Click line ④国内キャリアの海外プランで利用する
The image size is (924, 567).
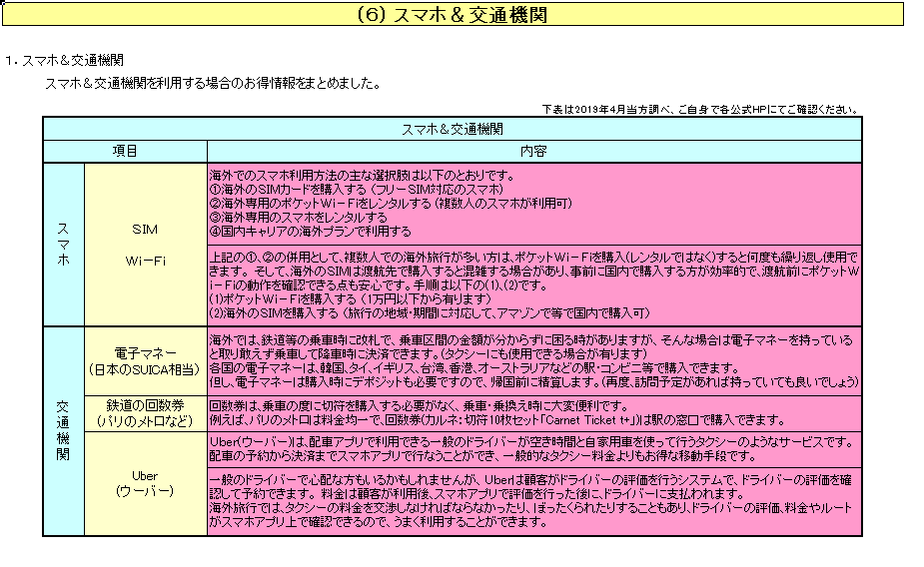tap(310, 232)
